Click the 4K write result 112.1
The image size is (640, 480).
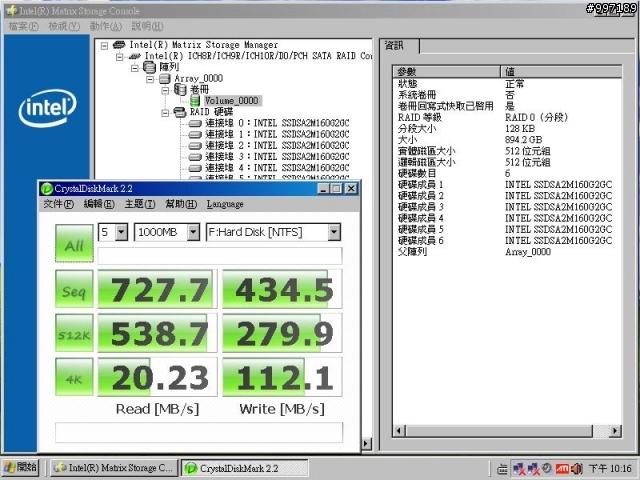[282, 377]
